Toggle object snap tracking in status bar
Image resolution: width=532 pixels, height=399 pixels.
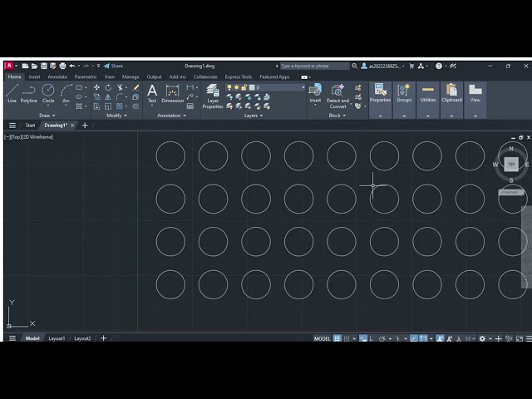pos(414,338)
